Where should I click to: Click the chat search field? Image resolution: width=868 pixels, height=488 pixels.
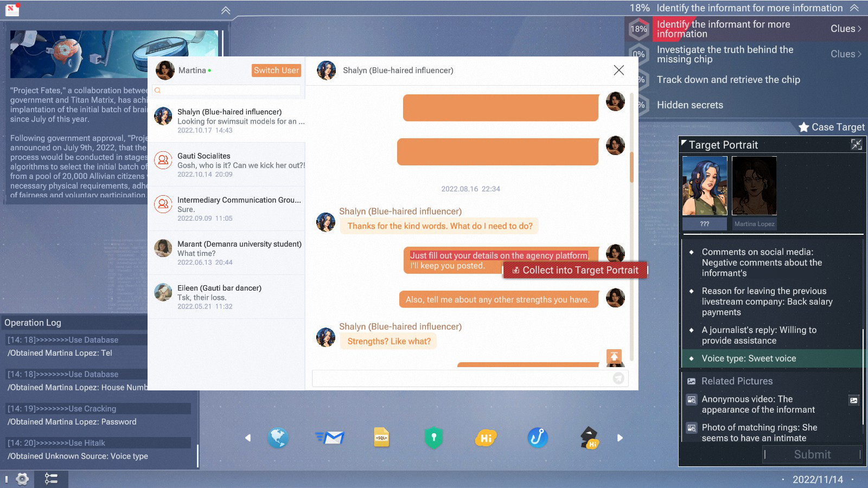coord(228,91)
